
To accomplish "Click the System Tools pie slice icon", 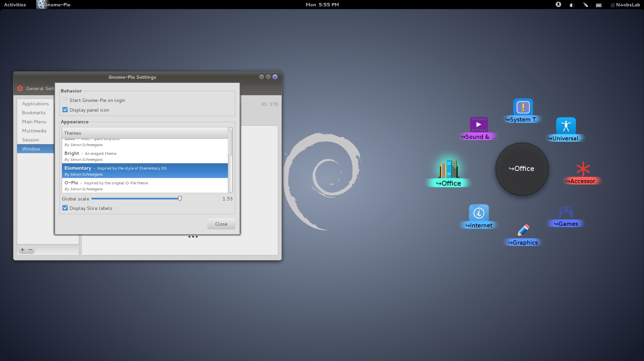I will click(523, 107).
